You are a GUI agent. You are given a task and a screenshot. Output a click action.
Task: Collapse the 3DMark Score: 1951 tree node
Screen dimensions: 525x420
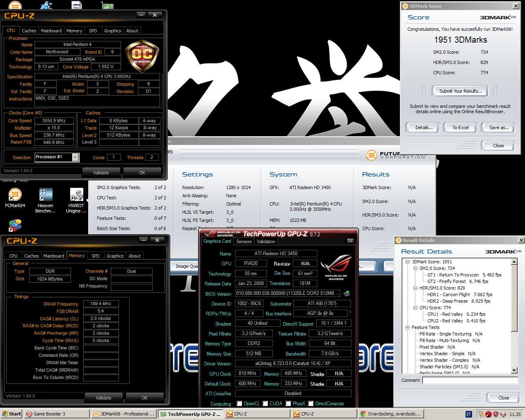pyautogui.click(x=408, y=262)
